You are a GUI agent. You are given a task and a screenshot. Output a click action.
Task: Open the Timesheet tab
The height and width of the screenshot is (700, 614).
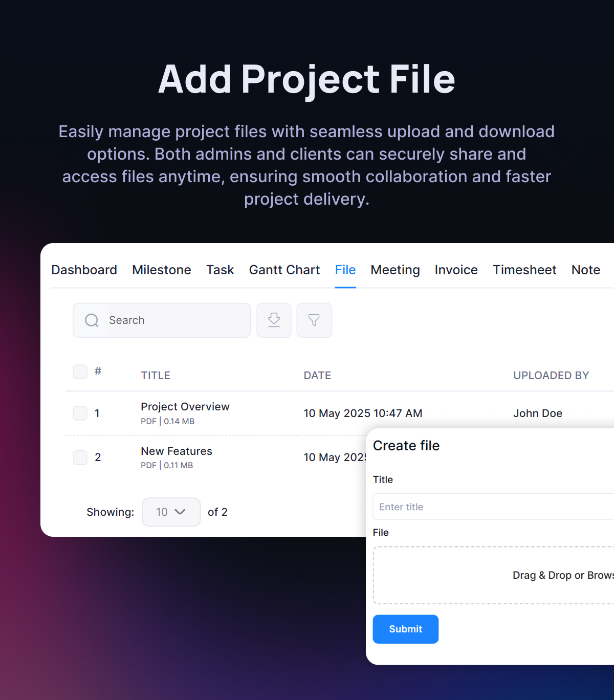(524, 270)
